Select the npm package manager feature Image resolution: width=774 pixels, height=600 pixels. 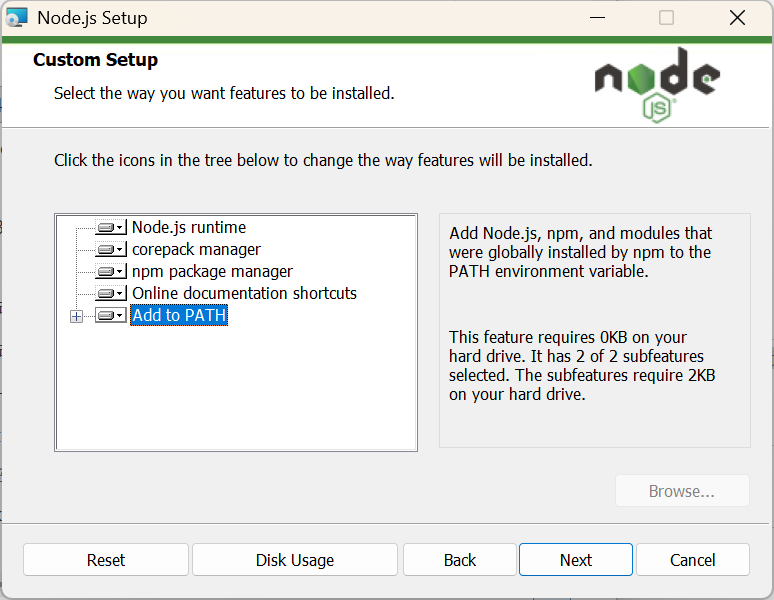pyautogui.click(x=212, y=271)
